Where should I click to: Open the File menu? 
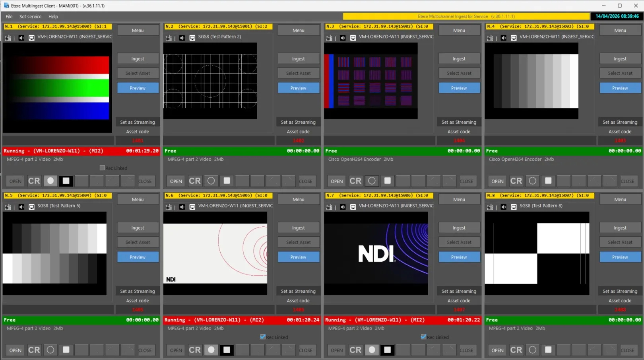click(x=9, y=16)
